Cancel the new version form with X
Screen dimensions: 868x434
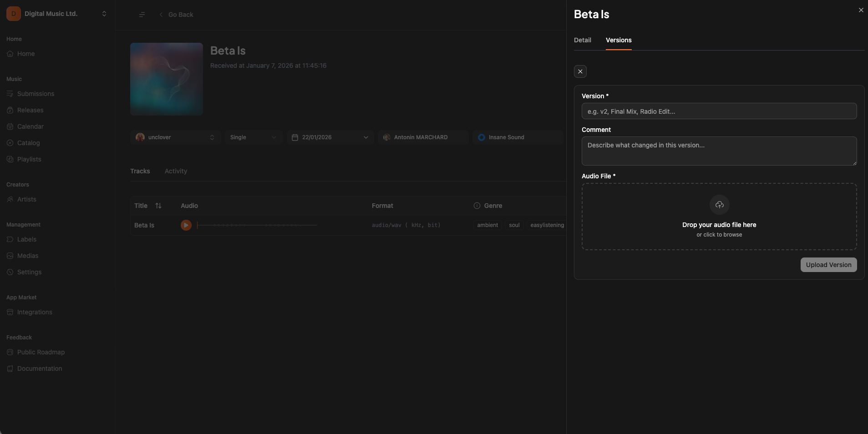tap(580, 71)
